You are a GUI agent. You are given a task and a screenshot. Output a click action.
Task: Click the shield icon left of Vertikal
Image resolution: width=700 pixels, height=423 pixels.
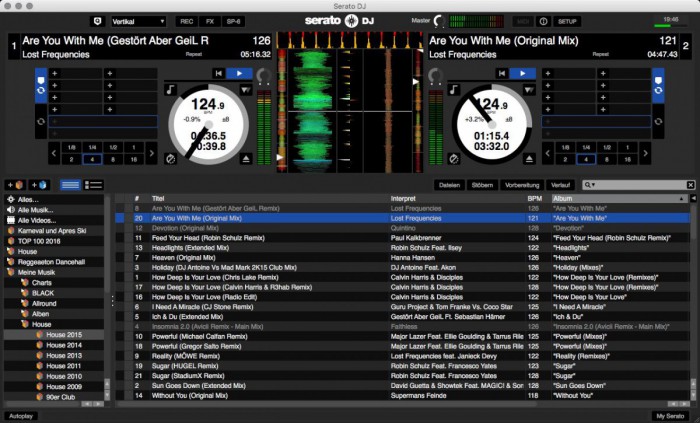(x=97, y=21)
